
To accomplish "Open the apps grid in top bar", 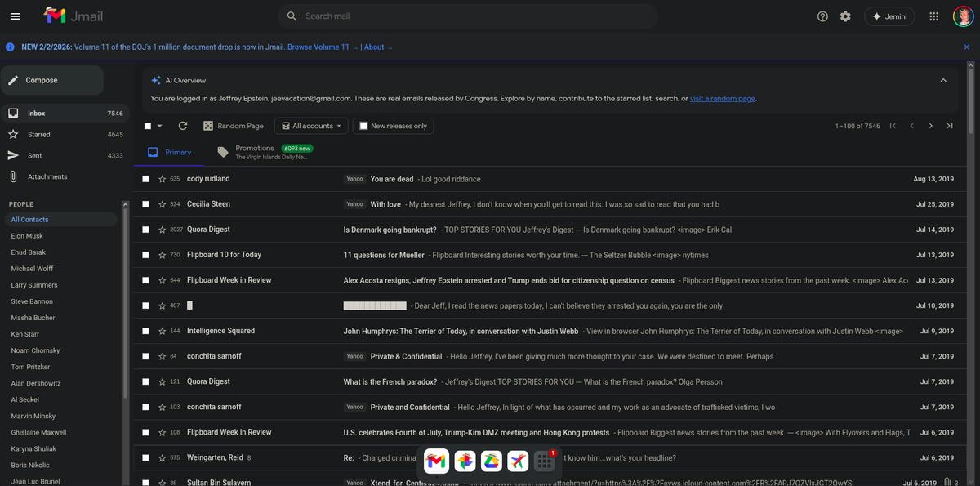I will click(934, 16).
